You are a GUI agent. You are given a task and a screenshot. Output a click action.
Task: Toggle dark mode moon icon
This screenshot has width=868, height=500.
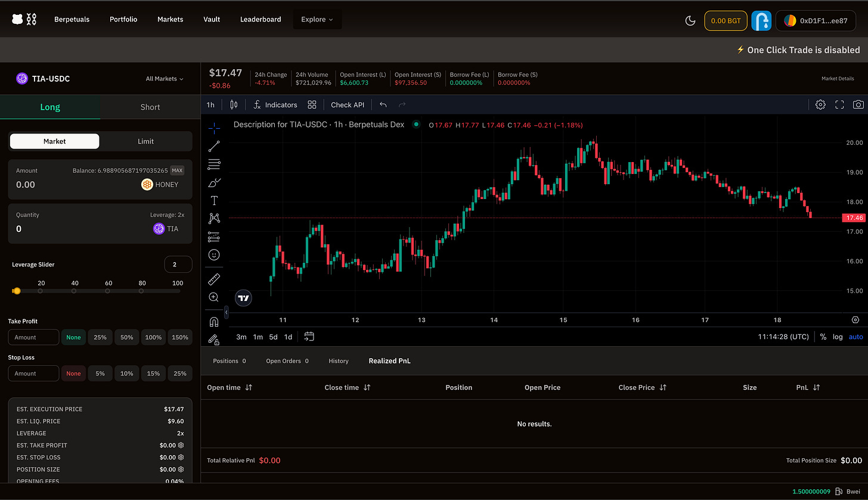690,20
